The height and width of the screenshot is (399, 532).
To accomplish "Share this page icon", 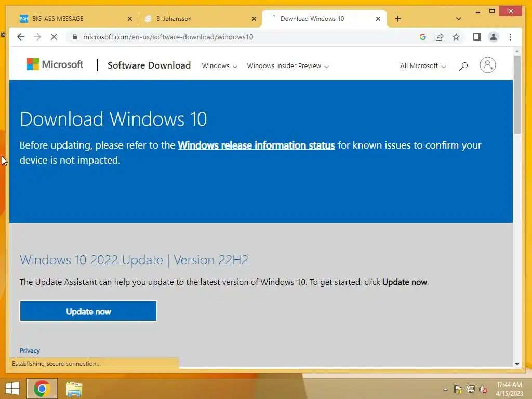I will point(440,37).
